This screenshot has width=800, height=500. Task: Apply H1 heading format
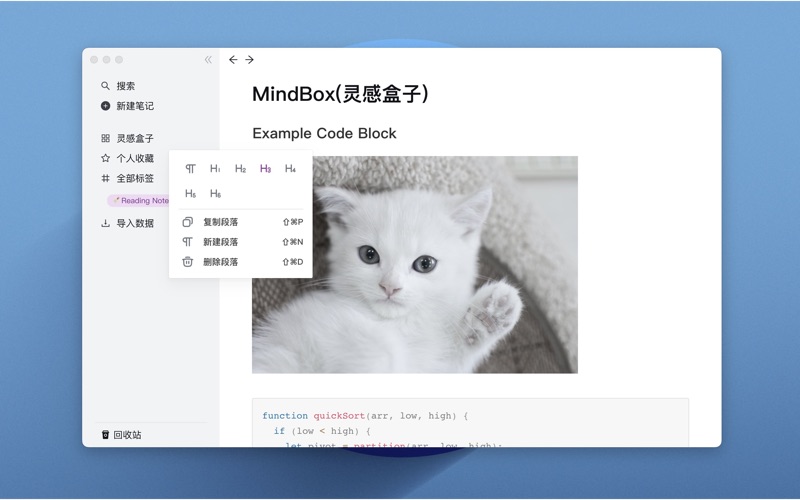click(215, 168)
